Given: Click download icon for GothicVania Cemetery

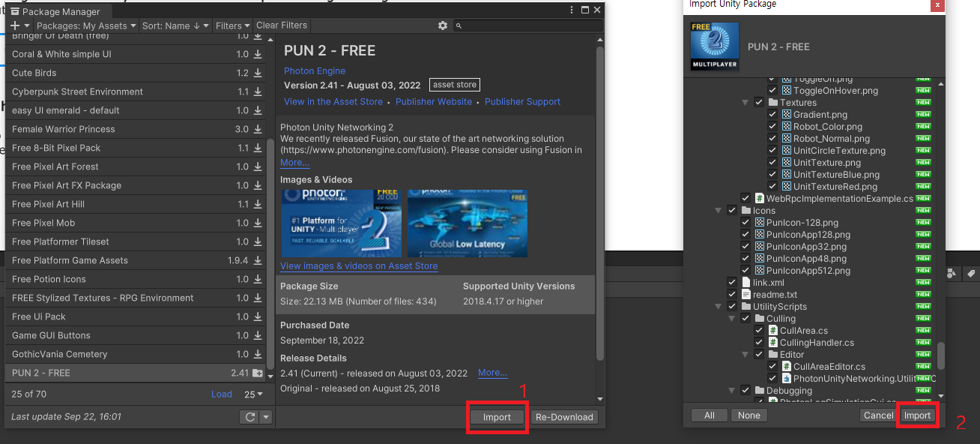Looking at the screenshot, I should (x=258, y=354).
